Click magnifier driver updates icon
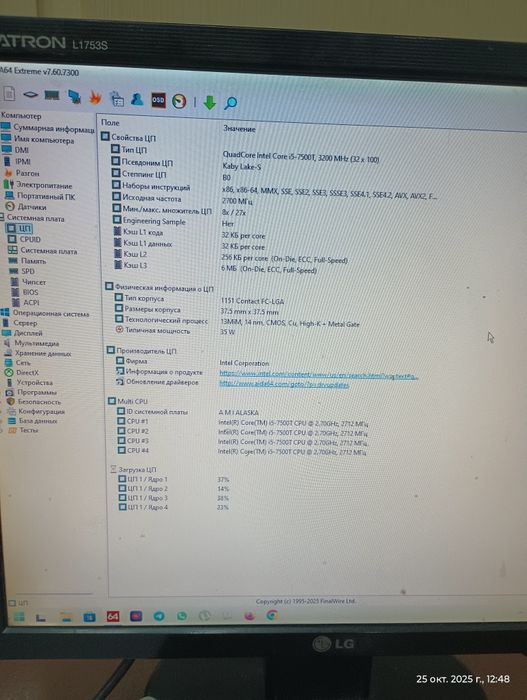The height and width of the screenshot is (700, 527). 230,103
